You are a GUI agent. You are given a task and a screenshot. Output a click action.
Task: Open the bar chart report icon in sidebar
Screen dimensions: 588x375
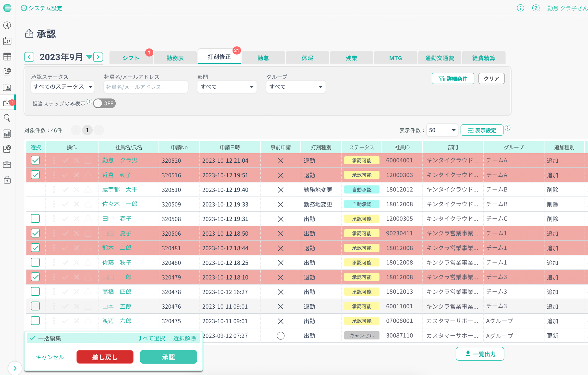click(x=7, y=134)
